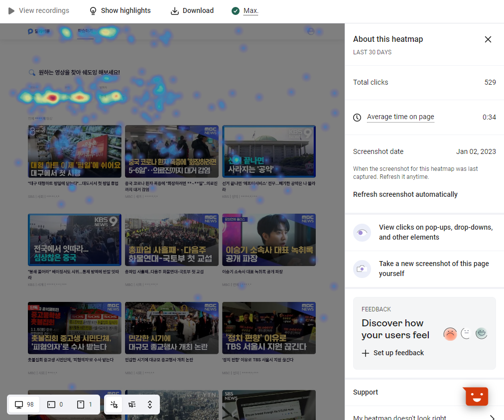Open the 전국에서 잇따라 KBS thumbnail
Screen dimensions: 504x420
(75, 240)
